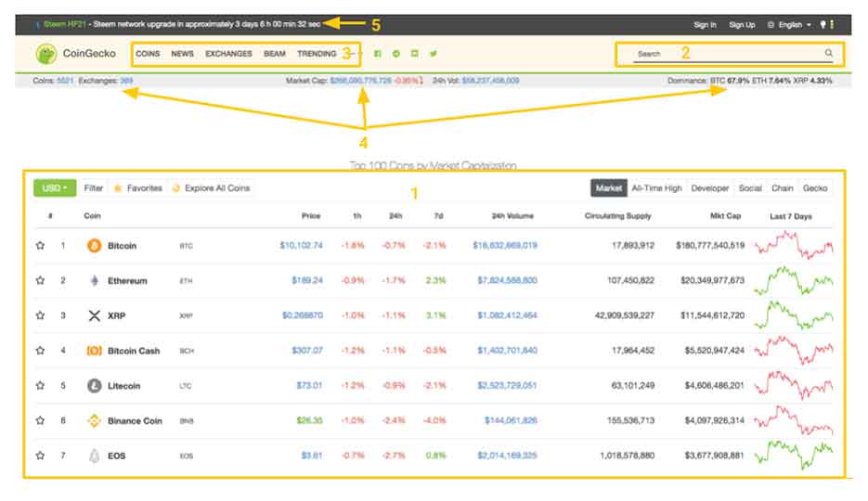
Task: Star Bitcoin Cash as a favorite
Action: (40, 351)
